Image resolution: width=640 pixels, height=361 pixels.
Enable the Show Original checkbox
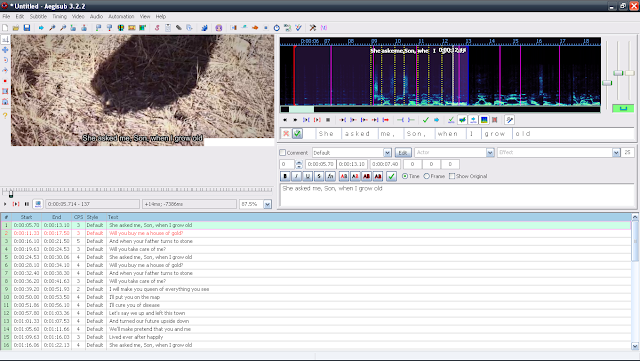452,176
